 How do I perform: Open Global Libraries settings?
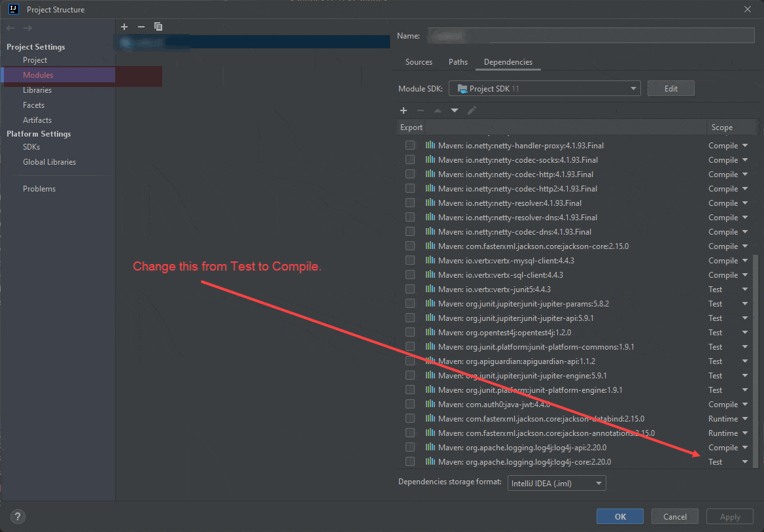tap(49, 162)
